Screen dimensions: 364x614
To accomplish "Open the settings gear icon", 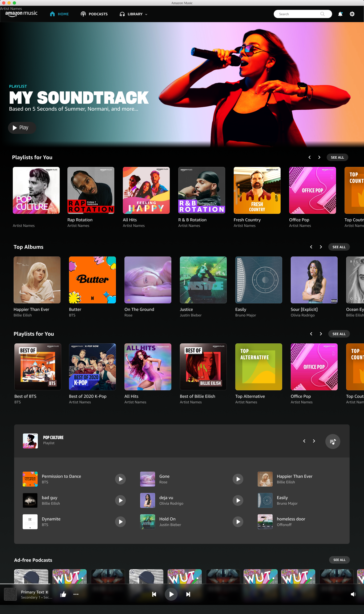I will coord(352,14).
